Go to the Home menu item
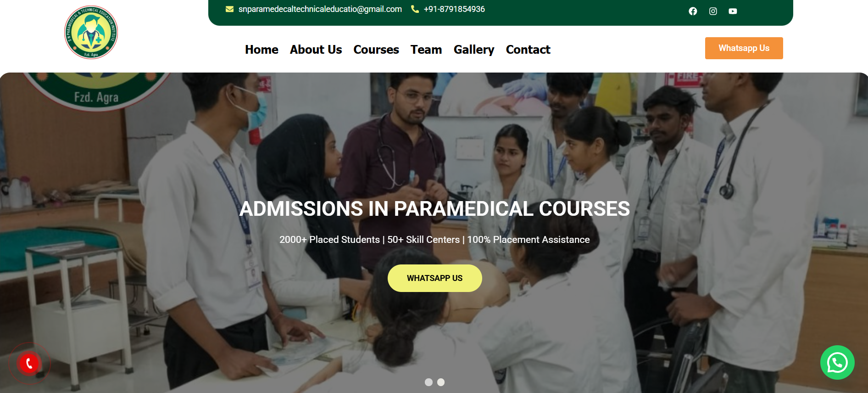Viewport: 868px width, 393px height. 262,50
